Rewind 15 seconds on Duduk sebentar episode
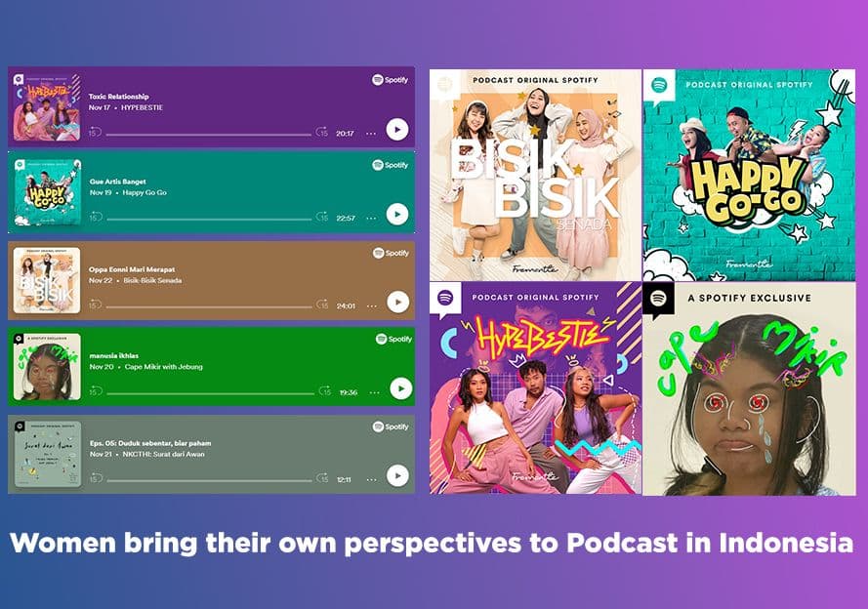 [x=96, y=478]
